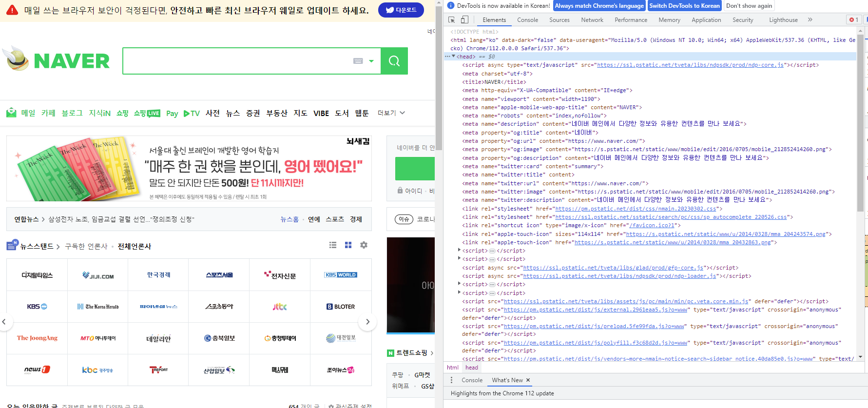The width and height of the screenshot is (868, 408).
Task: Open the nmain.20230302.css stylesheet link
Action: pos(636,209)
